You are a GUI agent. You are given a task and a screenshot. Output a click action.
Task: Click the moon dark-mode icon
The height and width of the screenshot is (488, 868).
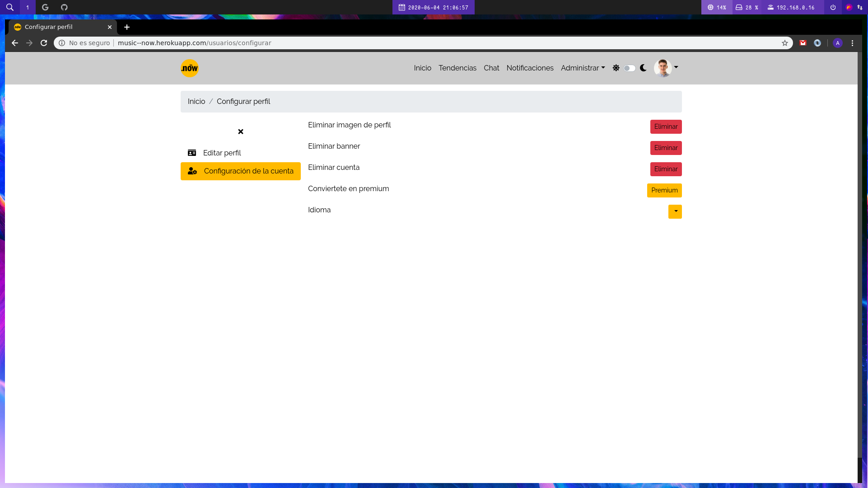click(643, 68)
